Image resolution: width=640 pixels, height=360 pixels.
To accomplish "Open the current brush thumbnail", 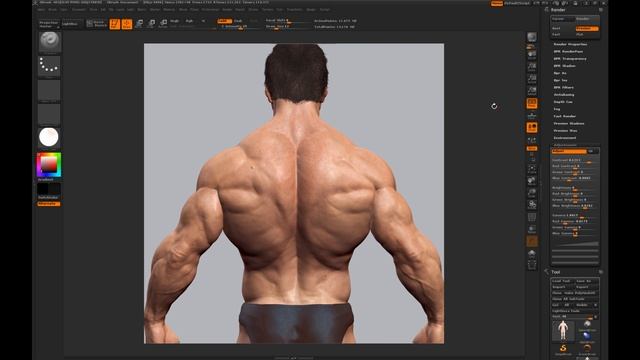I will tap(49, 42).
